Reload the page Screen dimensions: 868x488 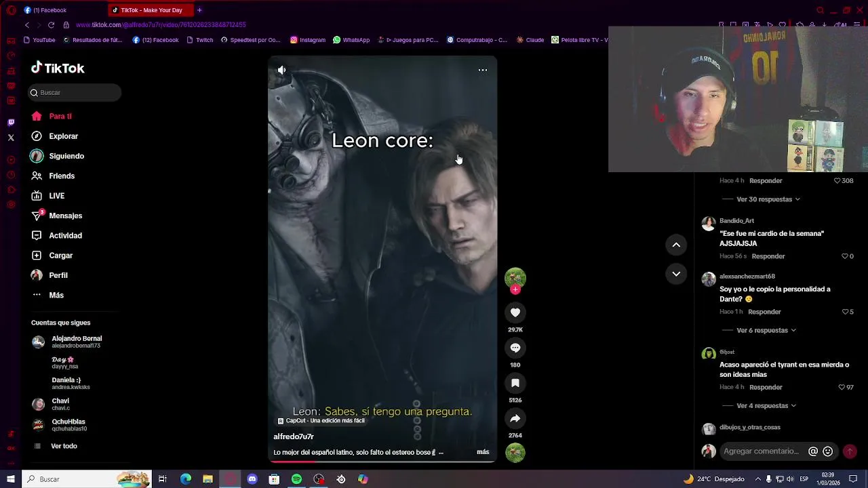[51, 25]
